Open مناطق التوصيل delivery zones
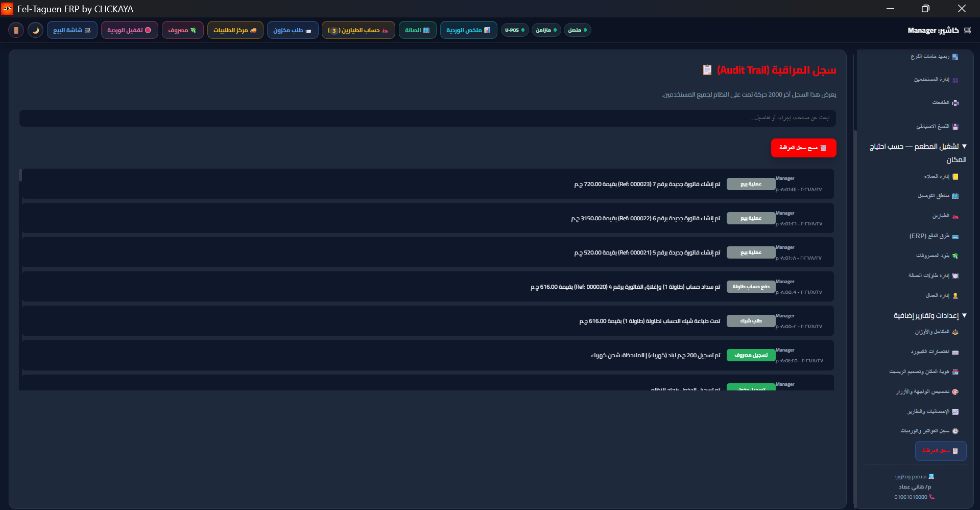980x510 pixels. pyautogui.click(x=938, y=196)
